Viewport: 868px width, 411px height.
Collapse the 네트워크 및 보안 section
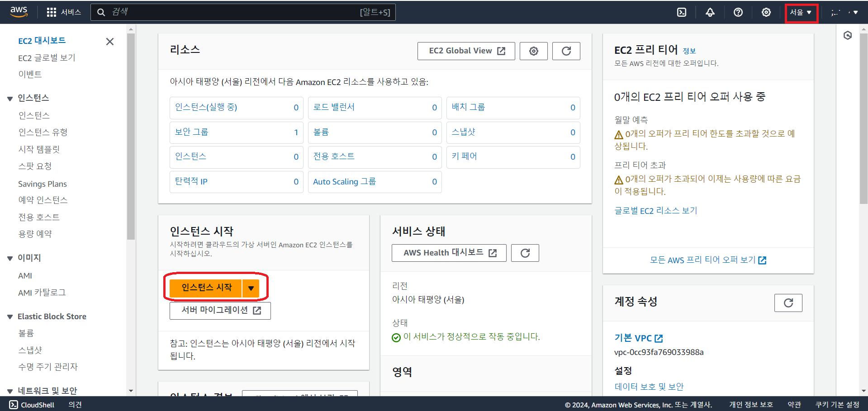coord(10,391)
